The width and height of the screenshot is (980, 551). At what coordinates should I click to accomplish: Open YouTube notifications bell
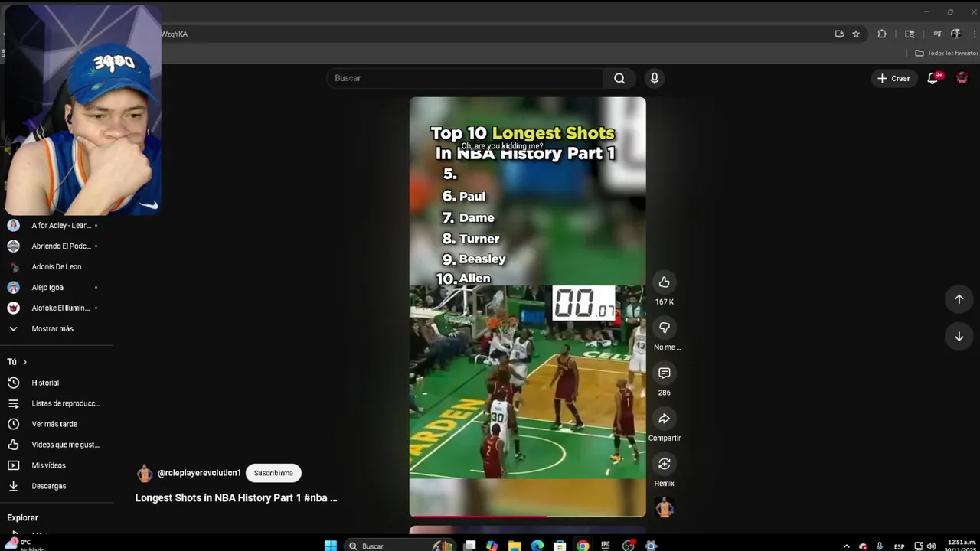[933, 78]
